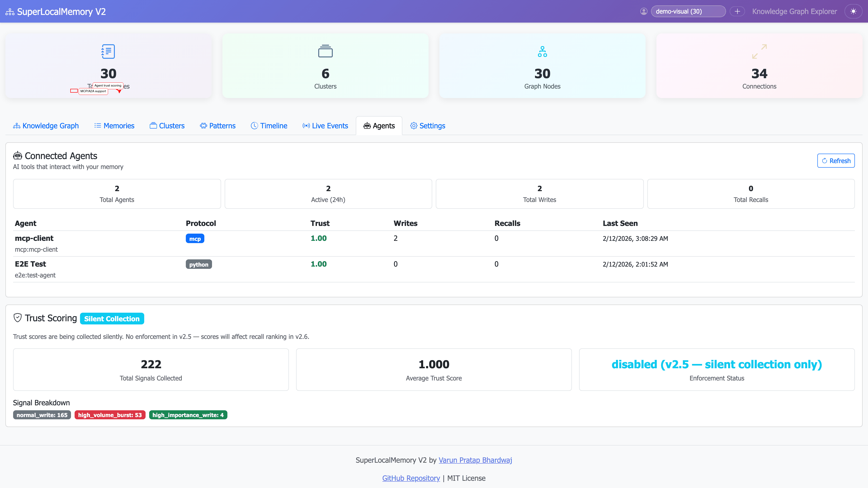
Task: Click the Graph Nodes diagram icon
Action: [542, 52]
